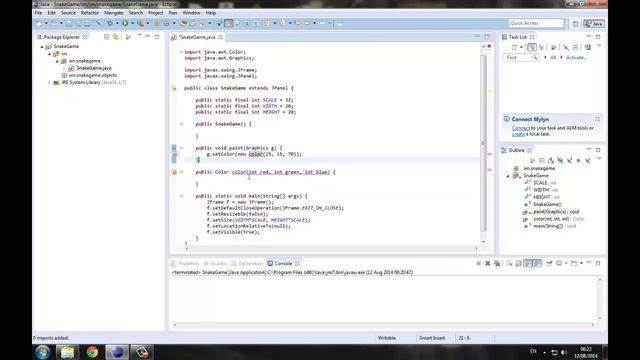This screenshot has width=640, height=360.
Task: Open the File menu
Action: (x=38, y=13)
